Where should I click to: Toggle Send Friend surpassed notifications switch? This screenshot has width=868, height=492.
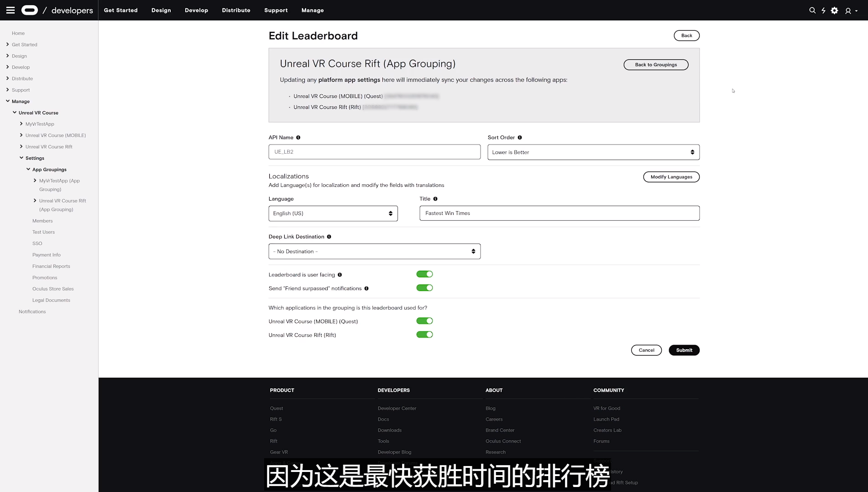click(424, 288)
